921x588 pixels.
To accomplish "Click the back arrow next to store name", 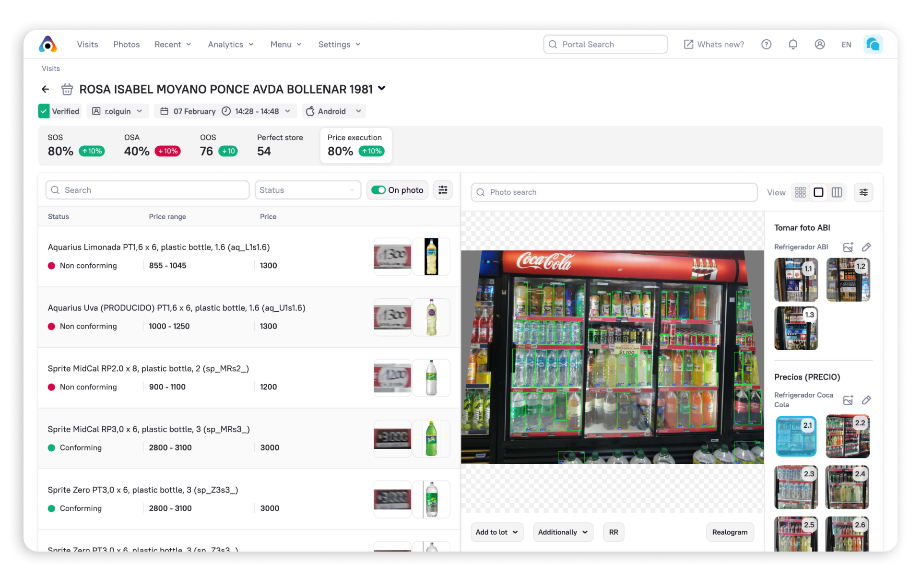I will [x=46, y=89].
